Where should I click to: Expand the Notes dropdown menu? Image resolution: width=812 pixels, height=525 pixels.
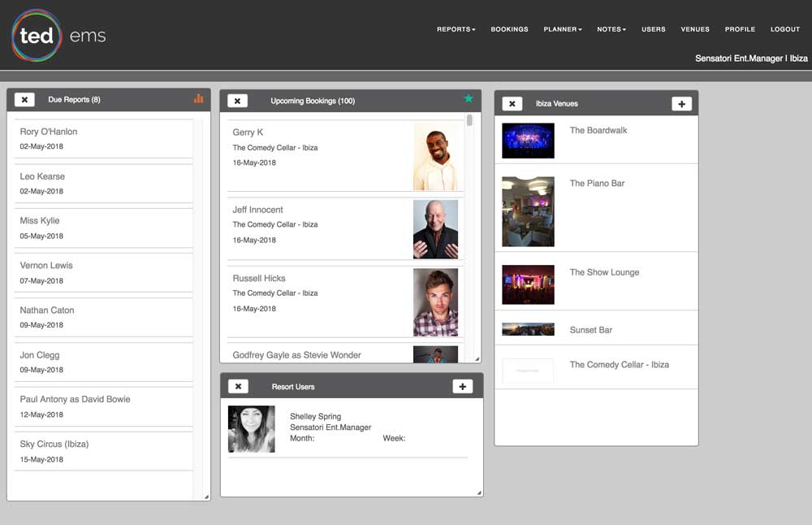611,29
